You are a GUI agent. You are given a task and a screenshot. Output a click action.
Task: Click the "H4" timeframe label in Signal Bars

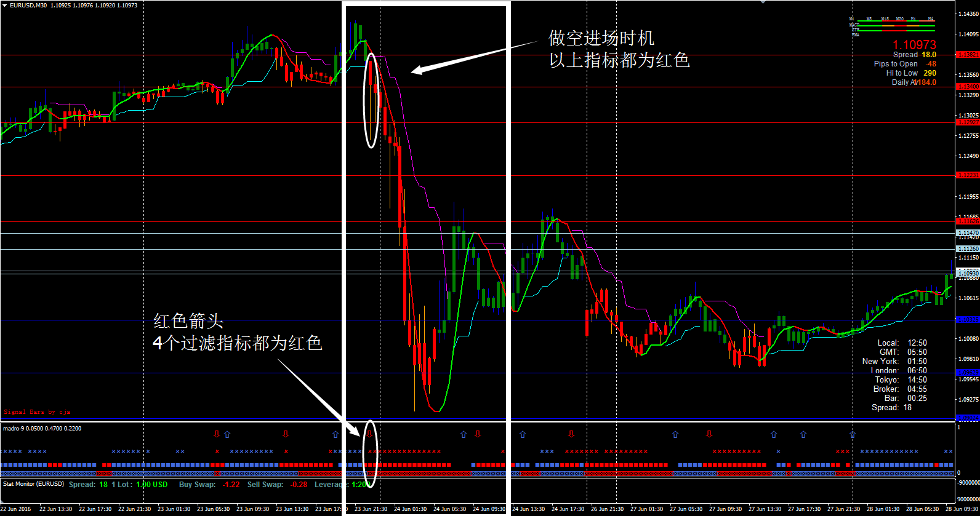point(931,19)
